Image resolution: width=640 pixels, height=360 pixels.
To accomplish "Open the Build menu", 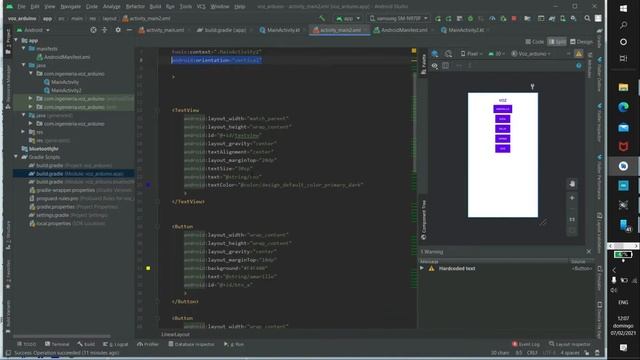I will coord(155,7).
